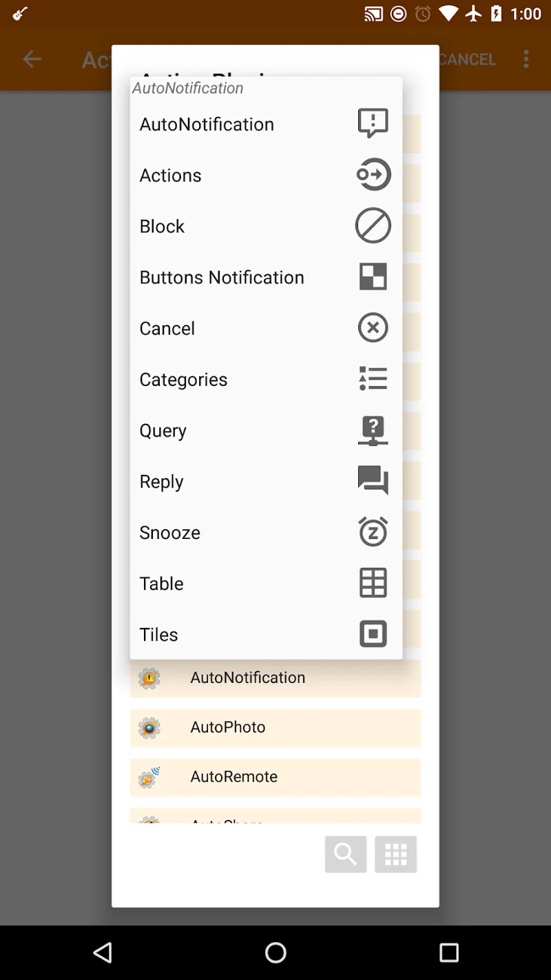Image resolution: width=551 pixels, height=980 pixels.
Task: Select the Query question-mark icon
Action: click(373, 430)
